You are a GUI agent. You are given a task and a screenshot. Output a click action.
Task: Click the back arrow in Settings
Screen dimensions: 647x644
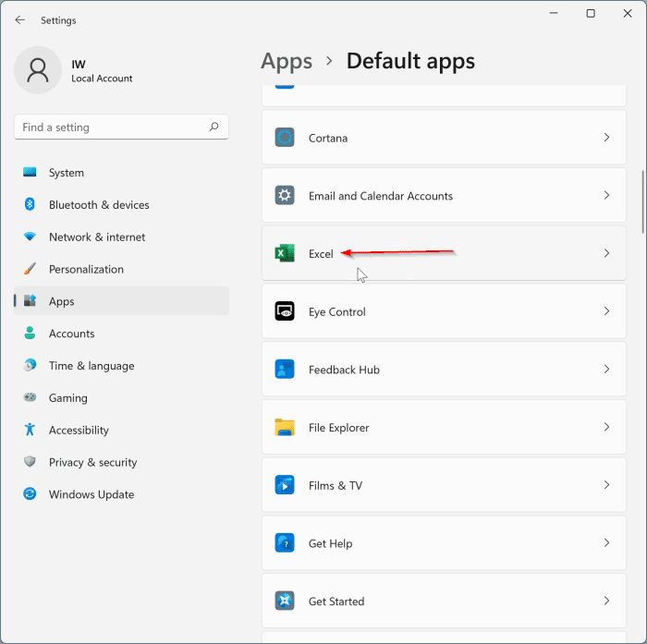click(19, 19)
